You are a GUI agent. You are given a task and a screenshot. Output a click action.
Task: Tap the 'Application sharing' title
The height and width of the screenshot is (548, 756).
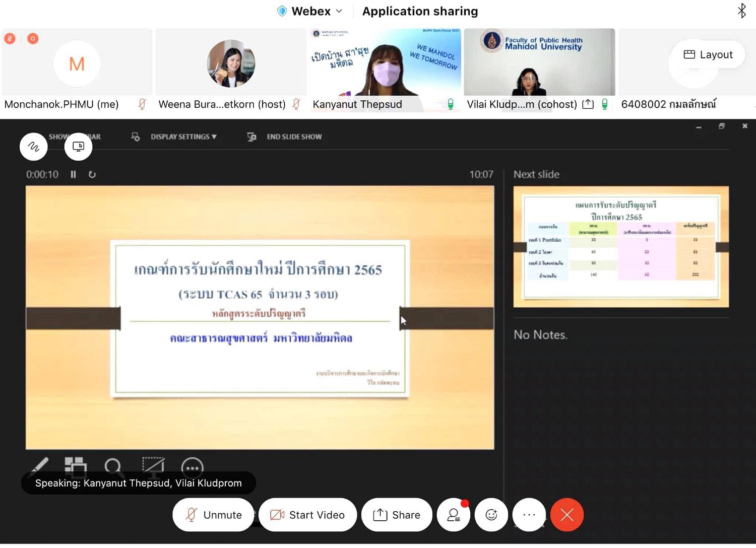point(420,11)
